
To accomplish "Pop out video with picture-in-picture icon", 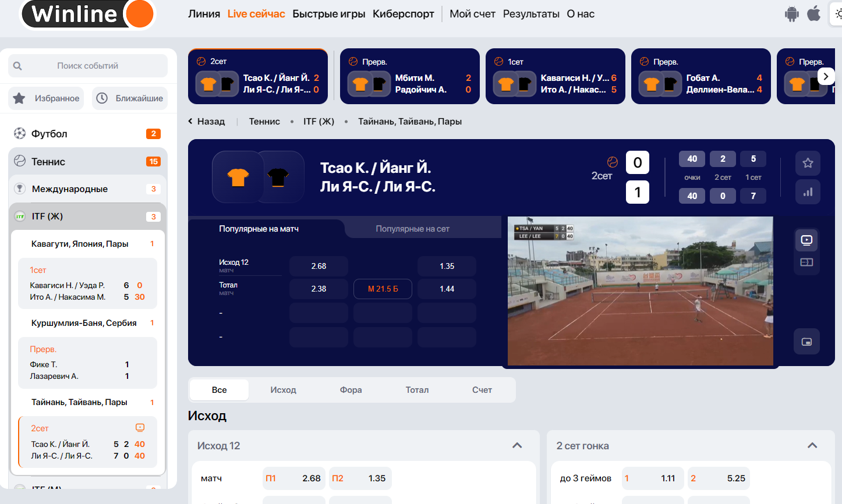I will coord(806,342).
